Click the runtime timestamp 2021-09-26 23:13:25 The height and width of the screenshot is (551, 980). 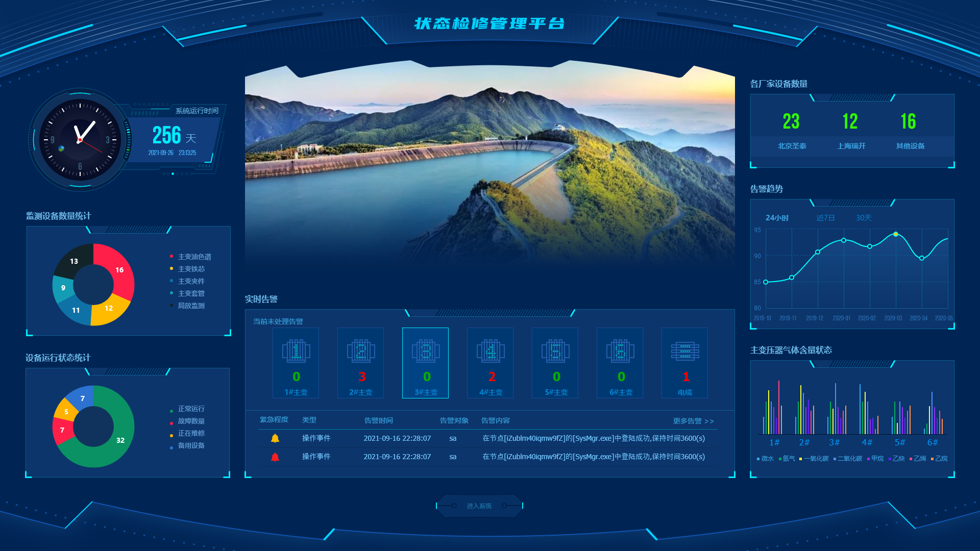click(x=172, y=153)
